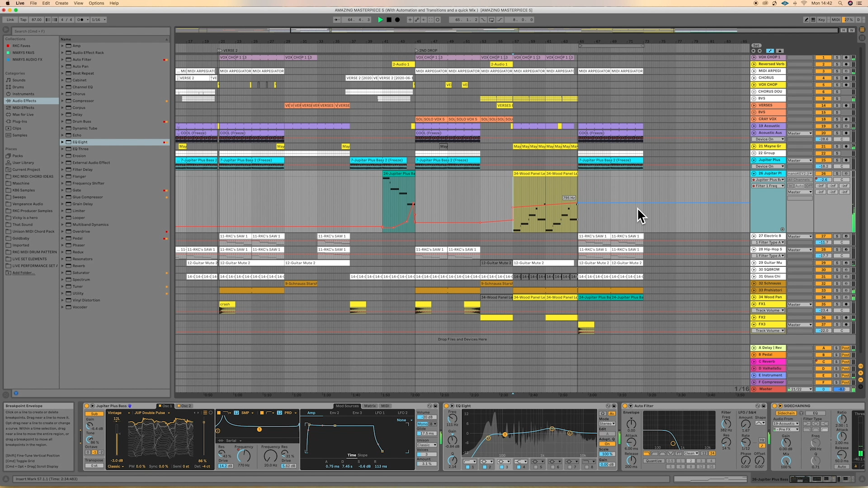The height and width of the screenshot is (488, 868).
Task: Click the EQ Eight Freq knob
Action: tap(452, 419)
